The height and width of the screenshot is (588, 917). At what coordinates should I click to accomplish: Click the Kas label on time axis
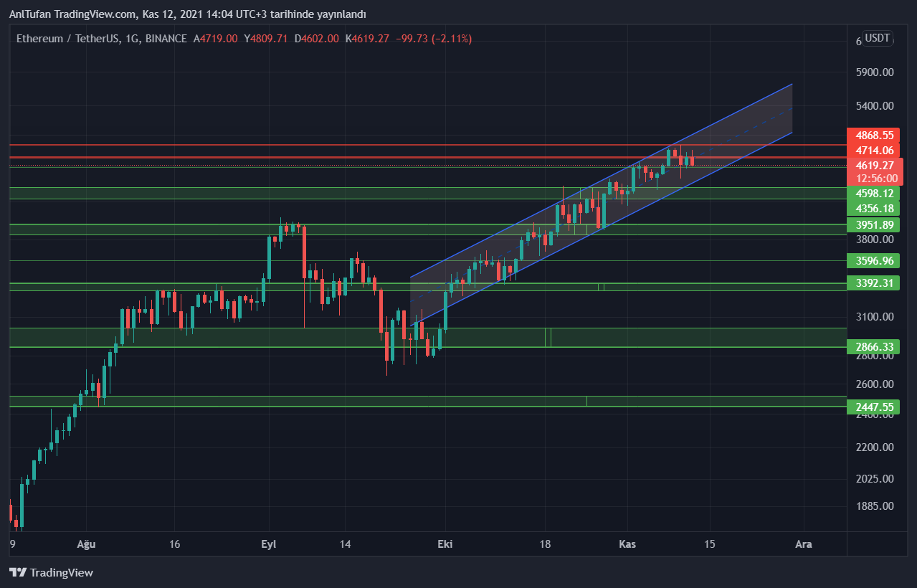(627, 544)
